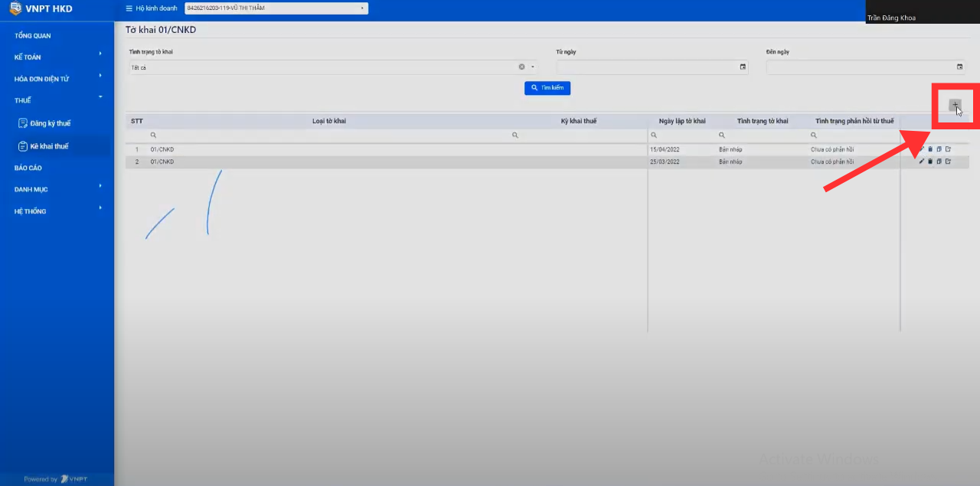Screen dimensions: 980x486
Task: Open the 'Đăng ký thuế' menu item
Action: point(51,123)
